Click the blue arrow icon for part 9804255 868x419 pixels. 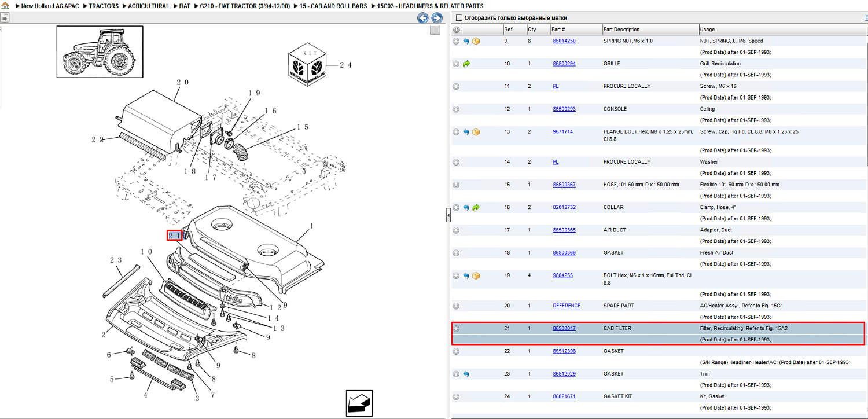point(466,275)
